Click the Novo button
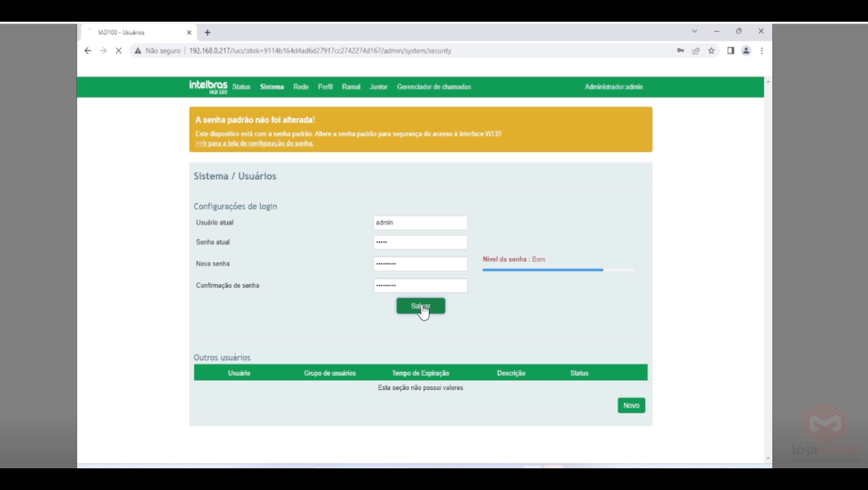 [x=631, y=406]
